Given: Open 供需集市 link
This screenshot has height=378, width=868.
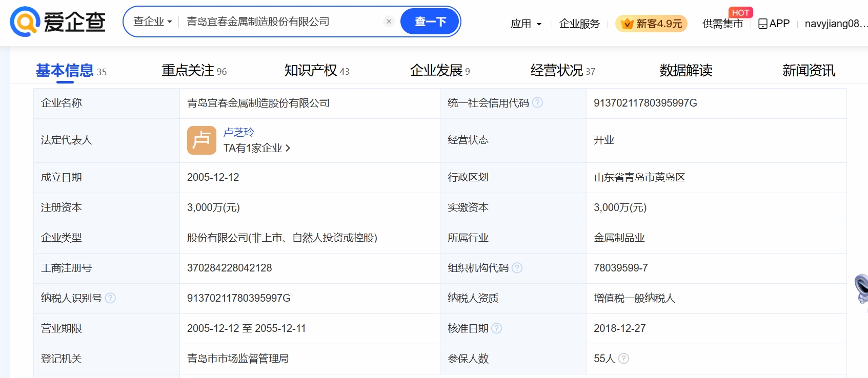Looking at the screenshot, I should coord(722,24).
